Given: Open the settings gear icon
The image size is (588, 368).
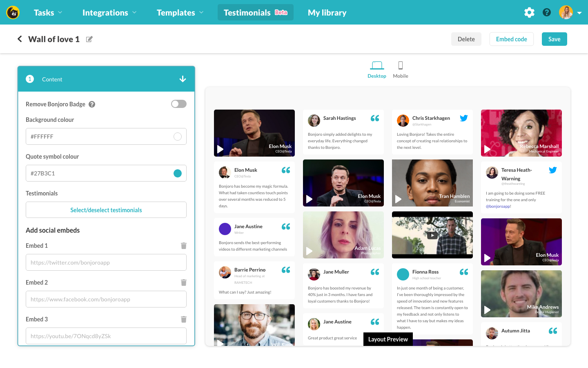Looking at the screenshot, I should tap(529, 12).
